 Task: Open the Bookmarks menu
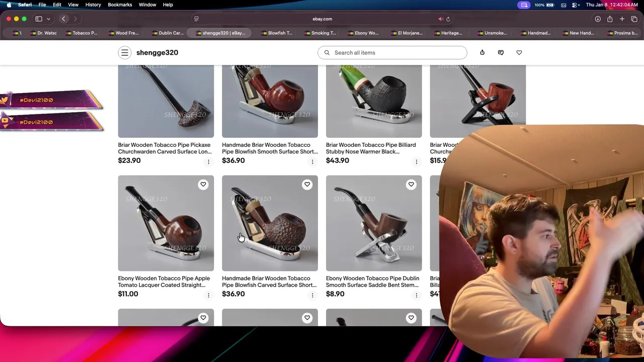[120, 5]
